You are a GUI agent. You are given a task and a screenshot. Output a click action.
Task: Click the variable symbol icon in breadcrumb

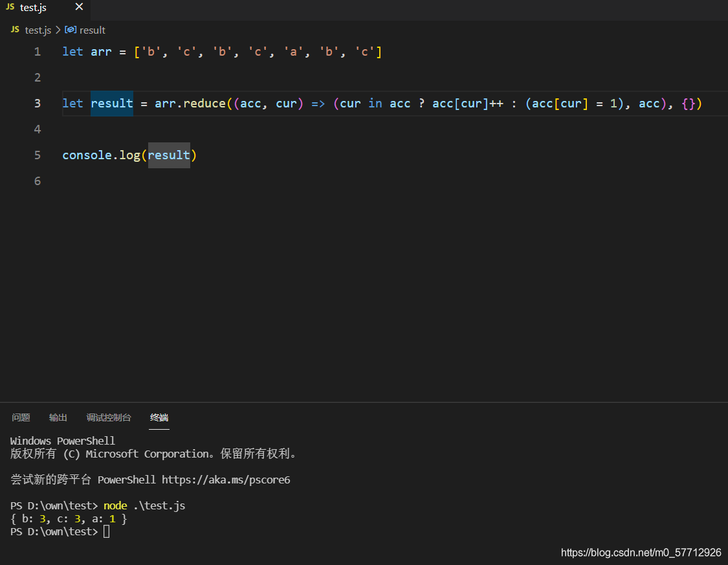pyautogui.click(x=71, y=30)
